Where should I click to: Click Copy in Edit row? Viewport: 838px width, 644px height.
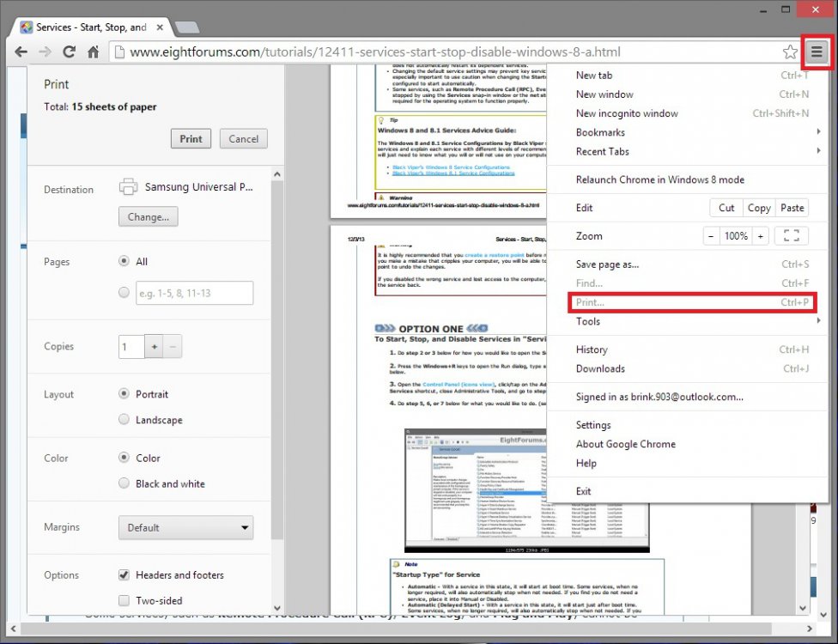coord(759,208)
